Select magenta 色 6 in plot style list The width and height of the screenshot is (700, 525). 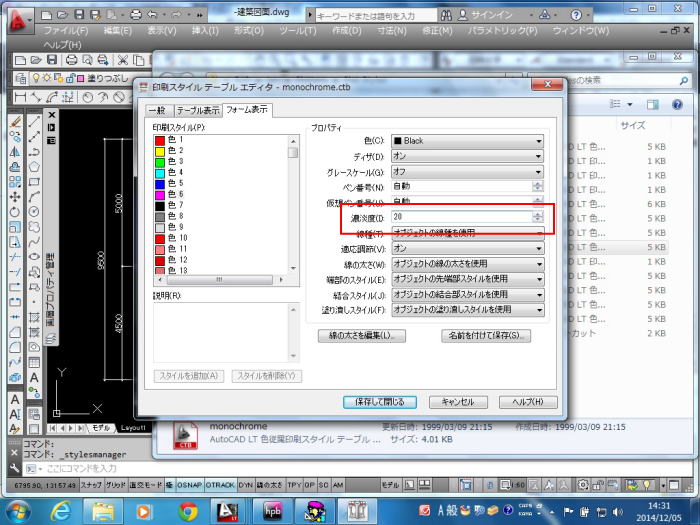tap(170, 195)
